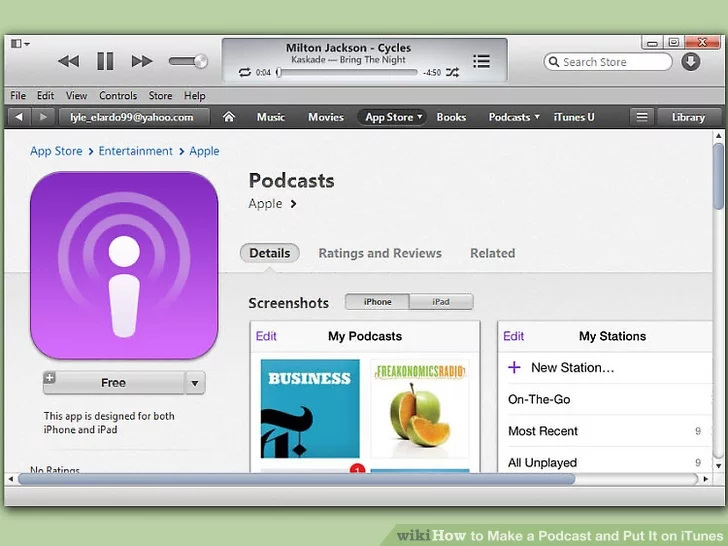Open the downloads arrow icon
Viewport: 728px width, 546px height.
coord(690,62)
